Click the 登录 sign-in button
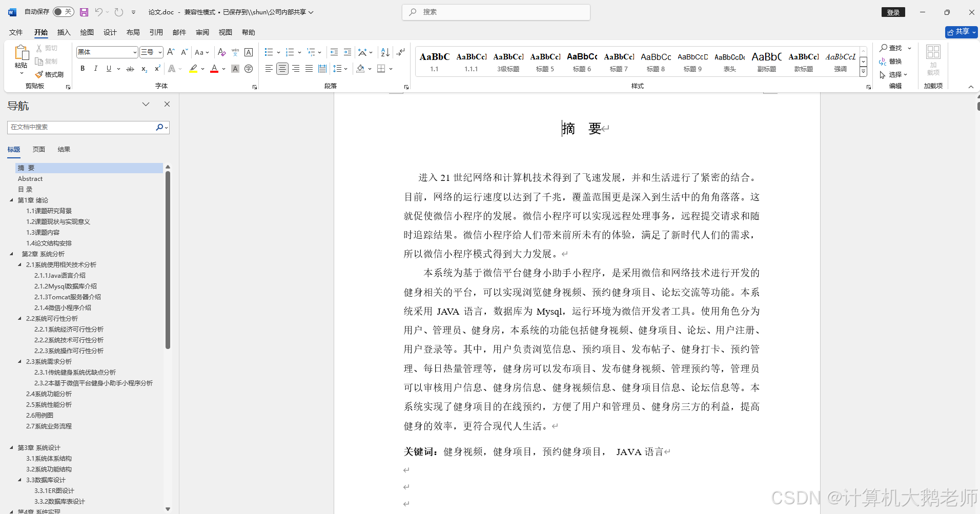 click(x=893, y=12)
